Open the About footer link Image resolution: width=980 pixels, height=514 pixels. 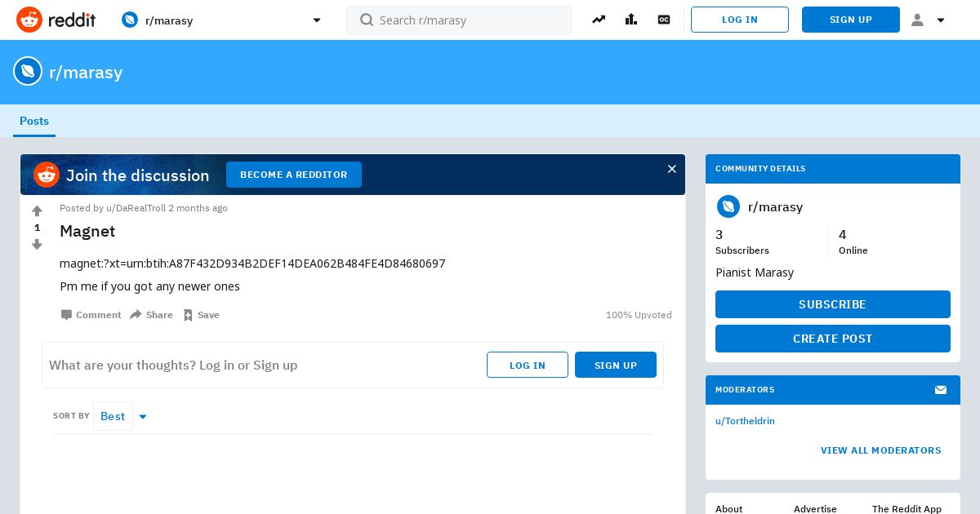point(728,509)
